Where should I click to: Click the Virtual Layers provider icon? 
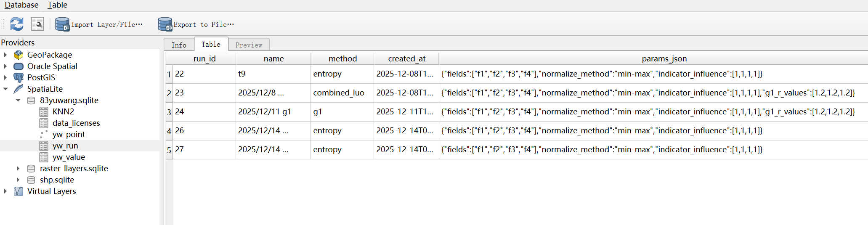pos(19,191)
